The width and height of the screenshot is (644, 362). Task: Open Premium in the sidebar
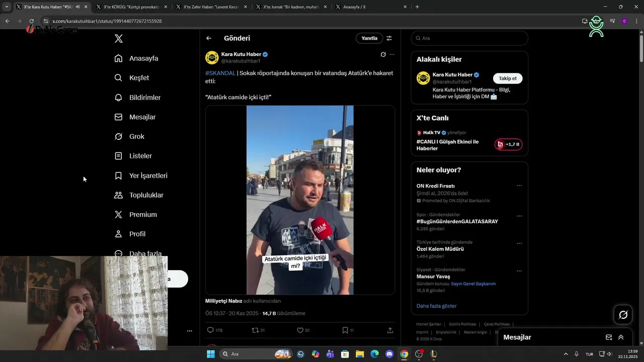[x=135, y=215]
